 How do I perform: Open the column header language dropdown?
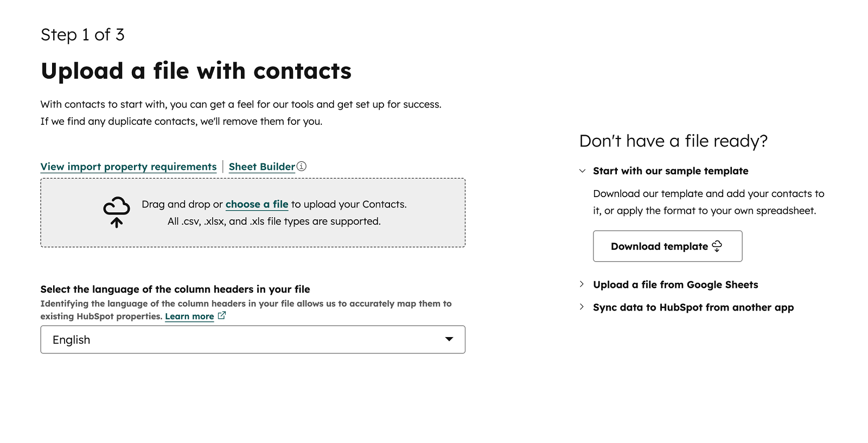click(253, 339)
